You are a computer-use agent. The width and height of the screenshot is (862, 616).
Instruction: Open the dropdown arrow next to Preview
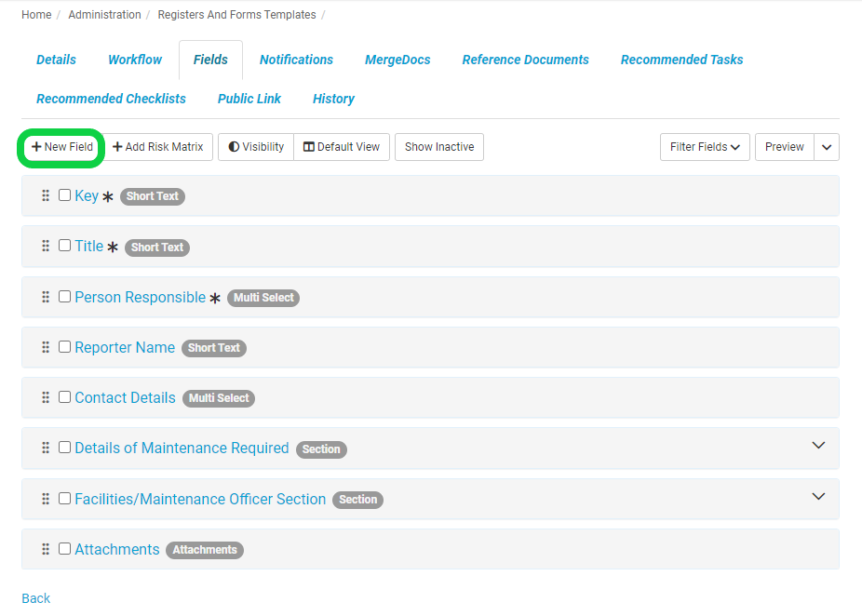(827, 147)
